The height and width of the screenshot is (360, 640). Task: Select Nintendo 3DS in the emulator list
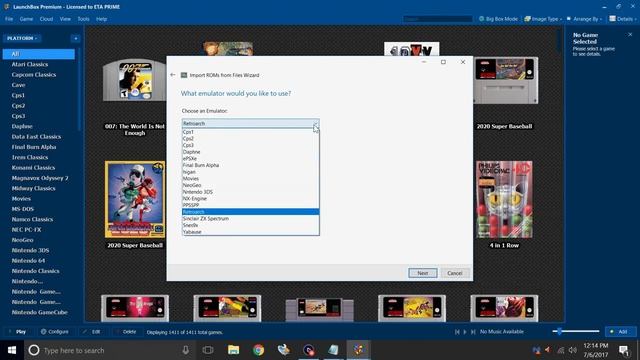(x=250, y=192)
